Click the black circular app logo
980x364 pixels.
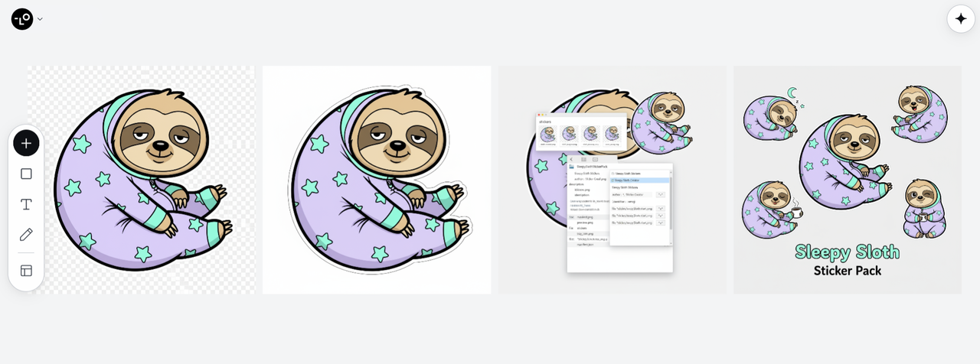(22, 19)
